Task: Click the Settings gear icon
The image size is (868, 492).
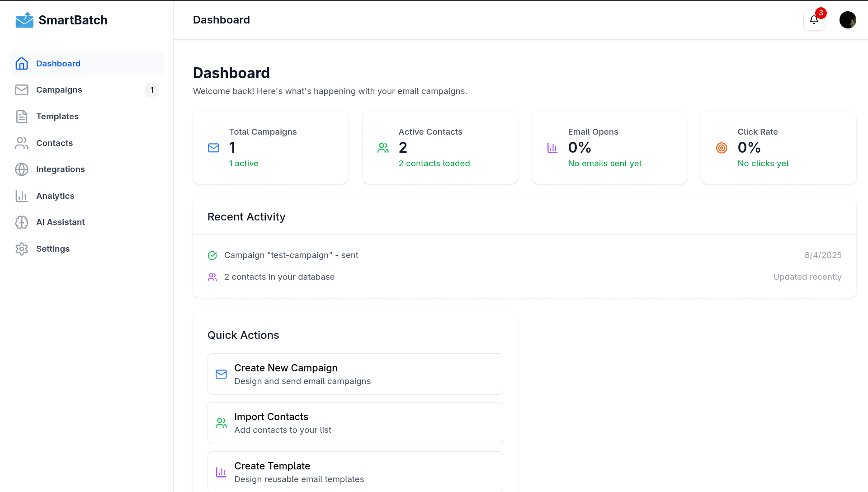Action: (22, 249)
